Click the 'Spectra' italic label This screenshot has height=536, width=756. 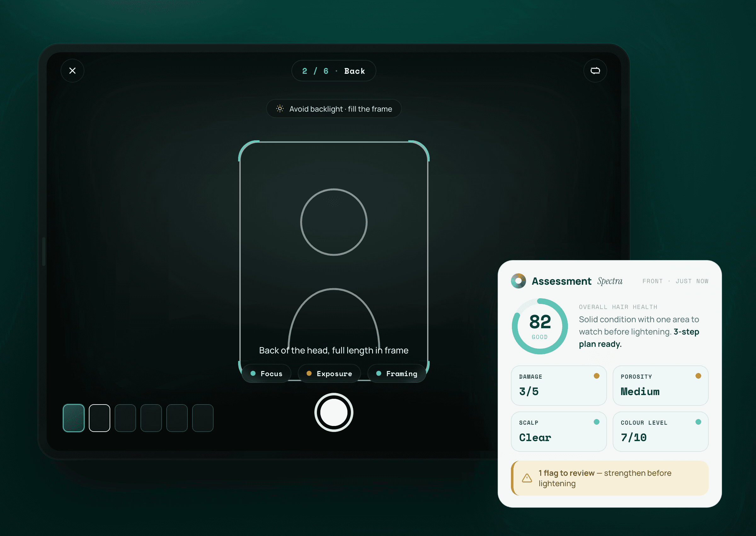[x=610, y=281]
